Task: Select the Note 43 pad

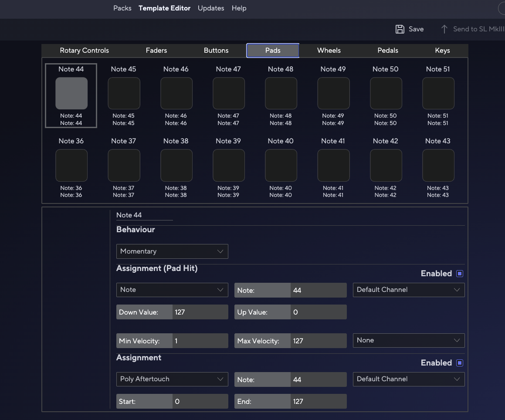Action: coord(438,165)
